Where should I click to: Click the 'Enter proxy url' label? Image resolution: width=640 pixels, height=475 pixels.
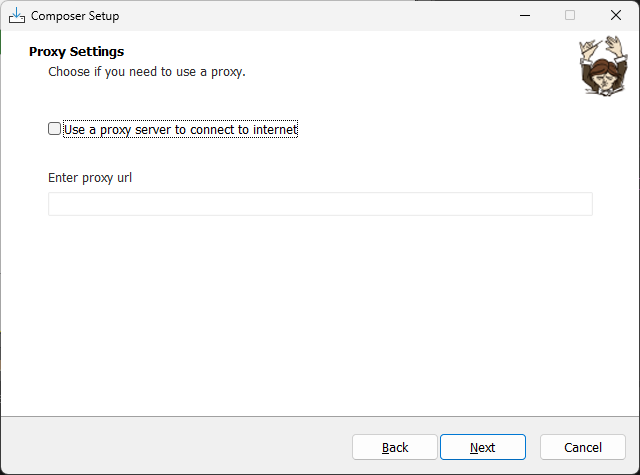[x=90, y=178]
